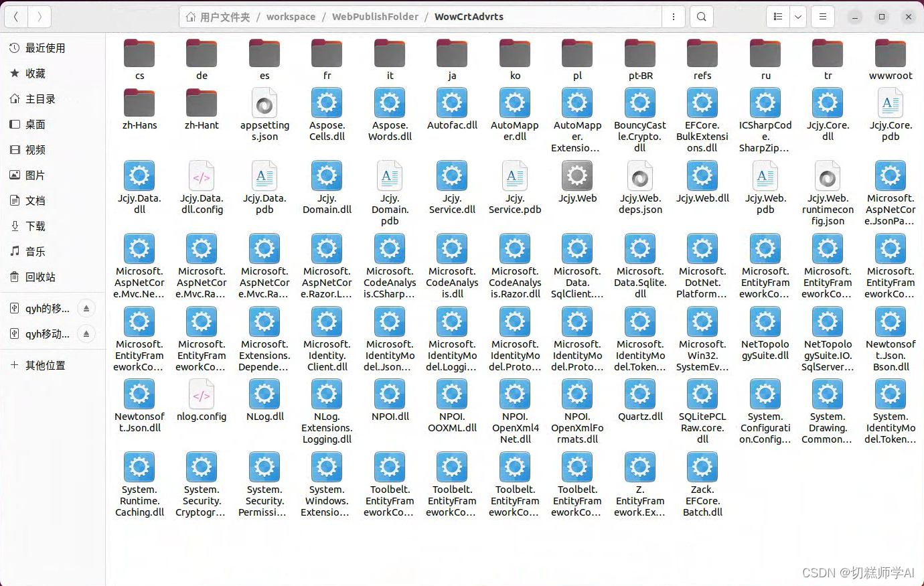Image resolution: width=924 pixels, height=586 pixels.
Task: Select BouncyCastle.Crypto.dll file
Action: [x=640, y=121]
